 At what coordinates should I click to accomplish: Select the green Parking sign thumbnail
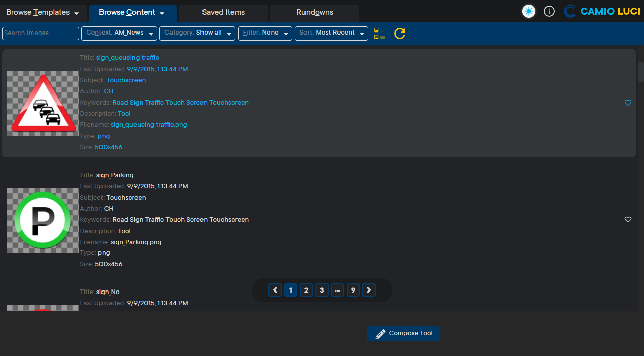point(43,220)
